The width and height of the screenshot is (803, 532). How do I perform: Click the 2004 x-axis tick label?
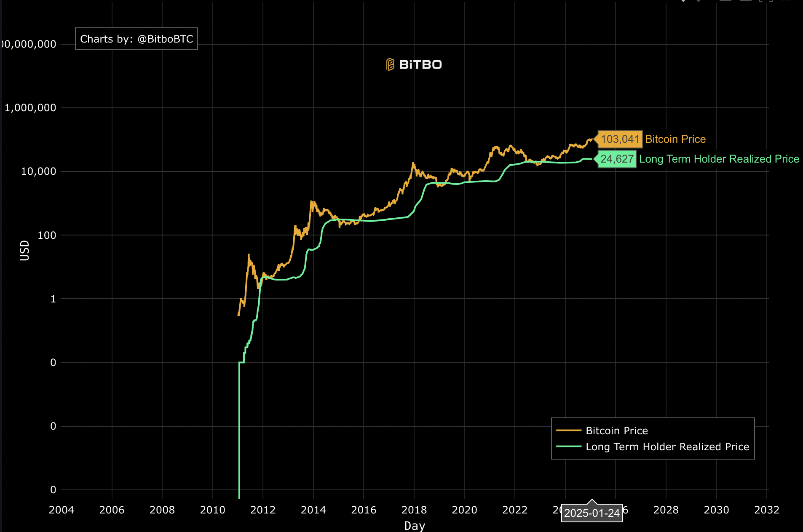[x=62, y=510]
